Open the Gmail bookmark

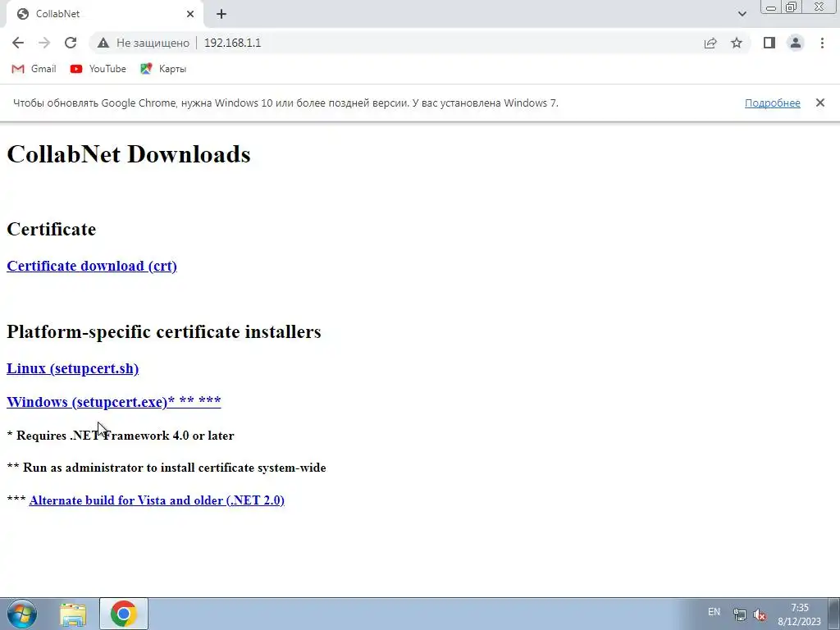point(34,69)
